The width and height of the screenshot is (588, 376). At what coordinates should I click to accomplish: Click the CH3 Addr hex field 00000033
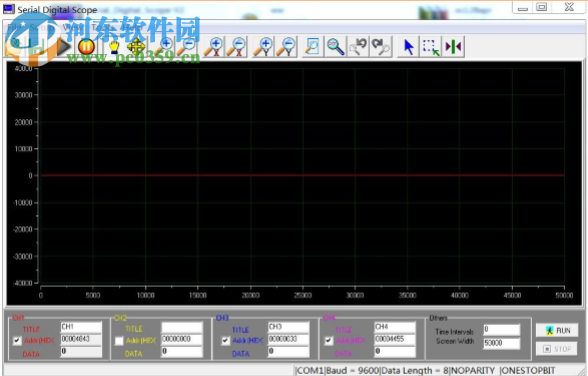[x=288, y=339]
